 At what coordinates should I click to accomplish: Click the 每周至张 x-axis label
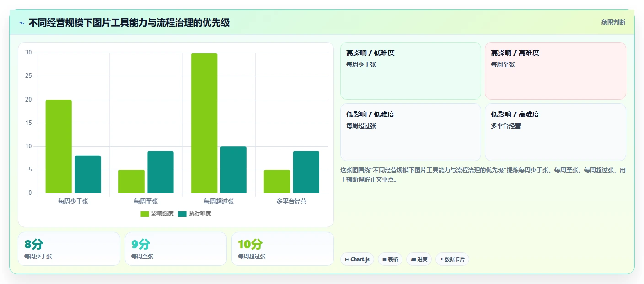click(146, 201)
